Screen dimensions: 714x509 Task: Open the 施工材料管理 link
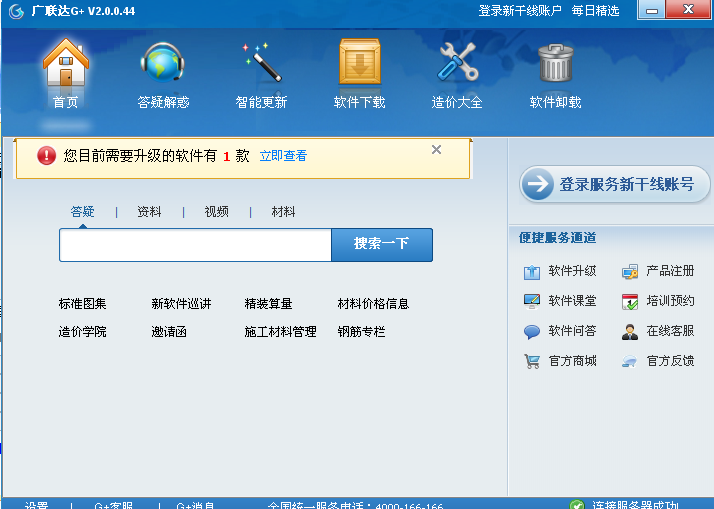280,332
